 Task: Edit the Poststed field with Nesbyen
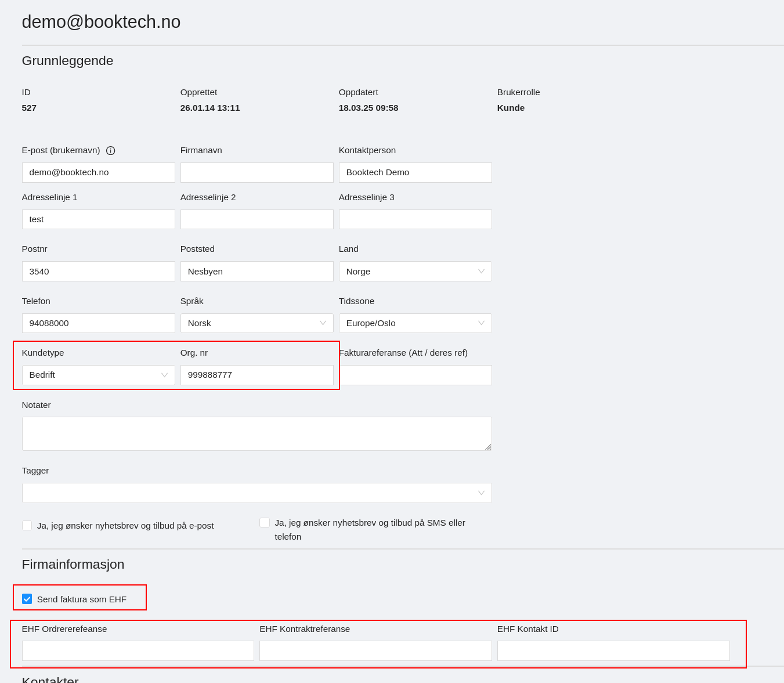pyautogui.click(x=256, y=272)
